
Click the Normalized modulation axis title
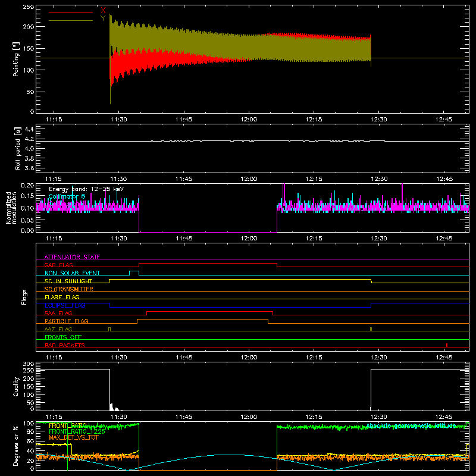click(x=11, y=208)
